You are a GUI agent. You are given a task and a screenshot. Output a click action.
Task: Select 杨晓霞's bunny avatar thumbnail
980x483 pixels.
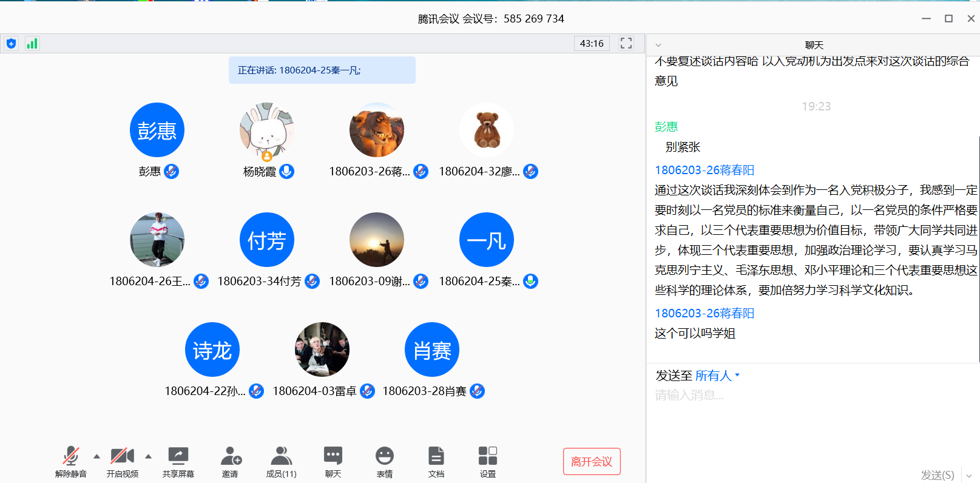click(x=267, y=130)
